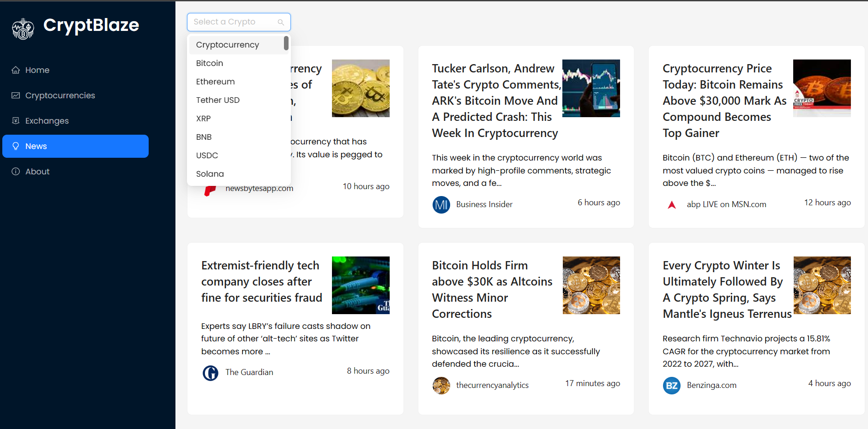Click the CryptBlaze brand title
The height and width of the screenshot is (429, 868).
(91, 25)
